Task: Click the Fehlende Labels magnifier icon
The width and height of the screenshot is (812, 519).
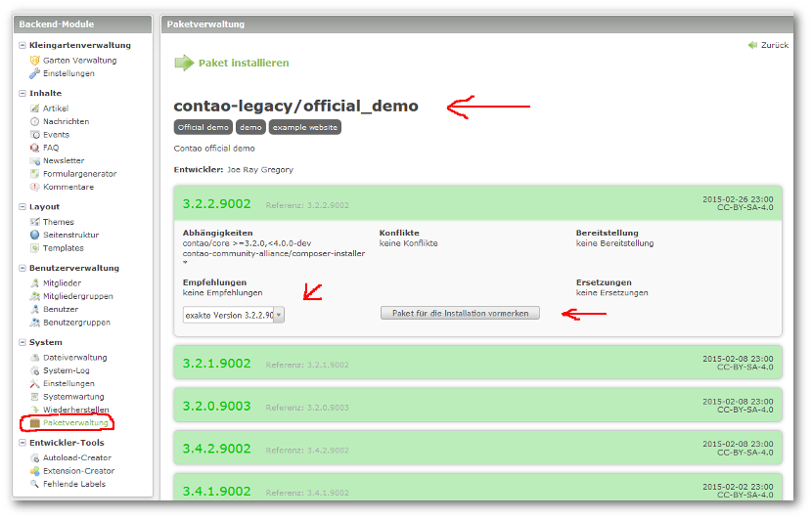Action: click(x=34, y=484)
